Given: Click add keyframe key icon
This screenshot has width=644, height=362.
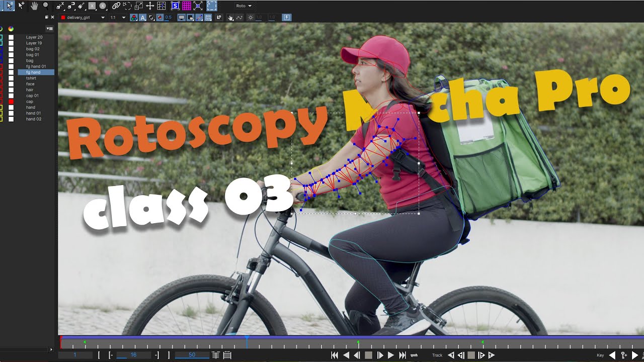Looking at the screenshot, I should point(624,355).
